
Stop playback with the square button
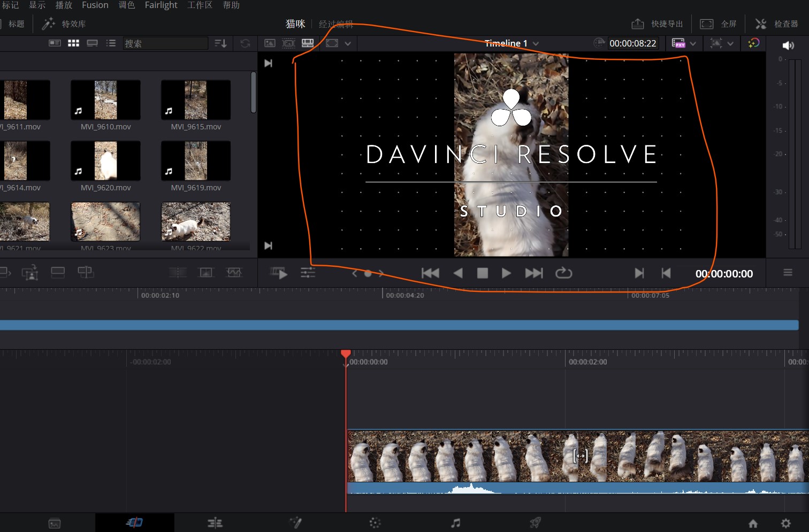tap(482, 273)
